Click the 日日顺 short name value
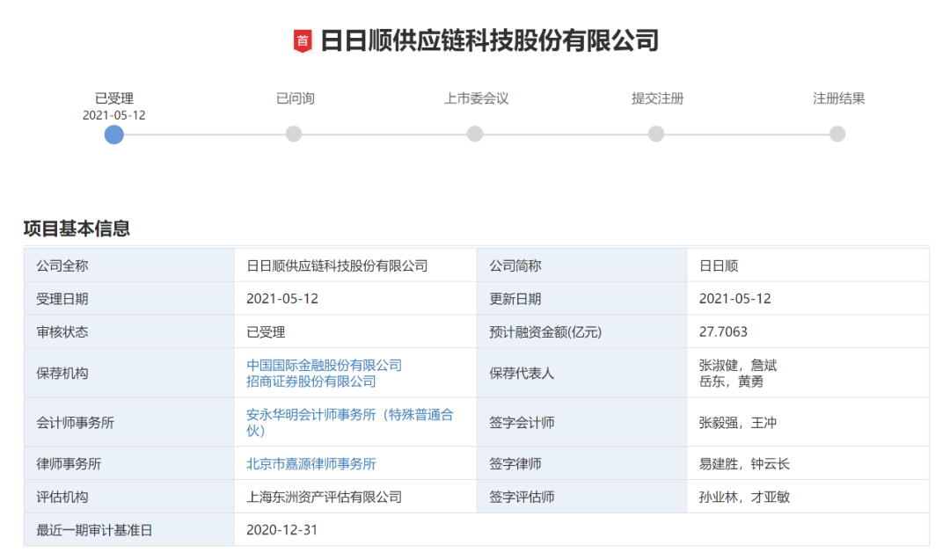The width and height of the screenshot is (950, 560). (719, 265)
